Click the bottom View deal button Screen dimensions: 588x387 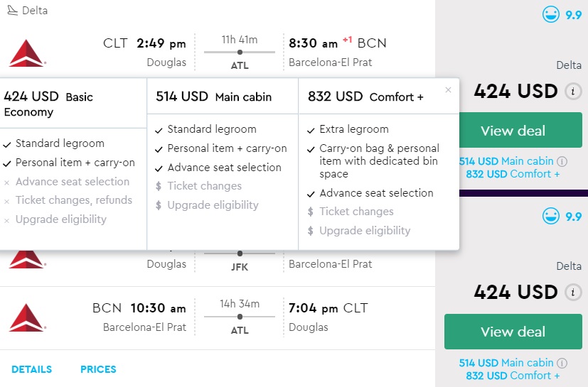coord(513,332)
